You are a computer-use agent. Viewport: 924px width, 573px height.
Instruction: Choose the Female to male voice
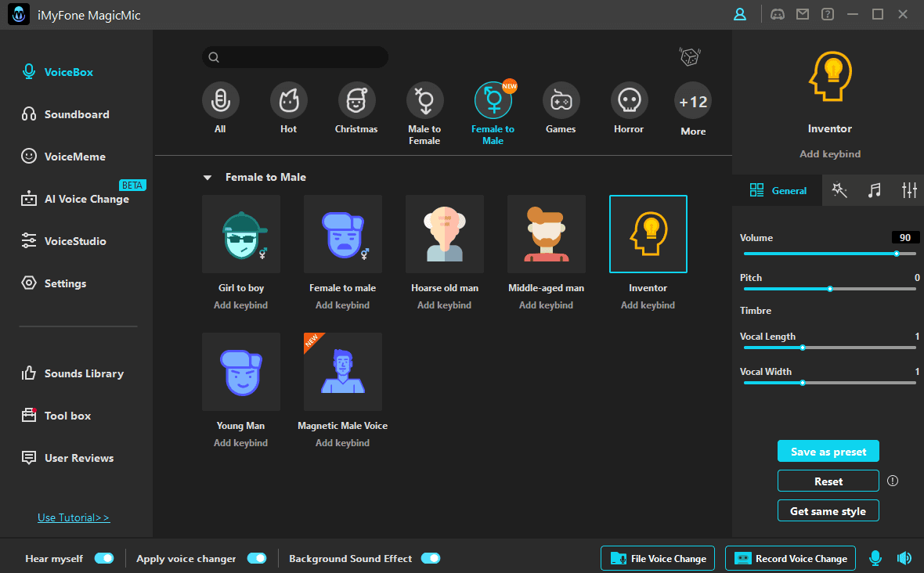click(x=343, y=234)
